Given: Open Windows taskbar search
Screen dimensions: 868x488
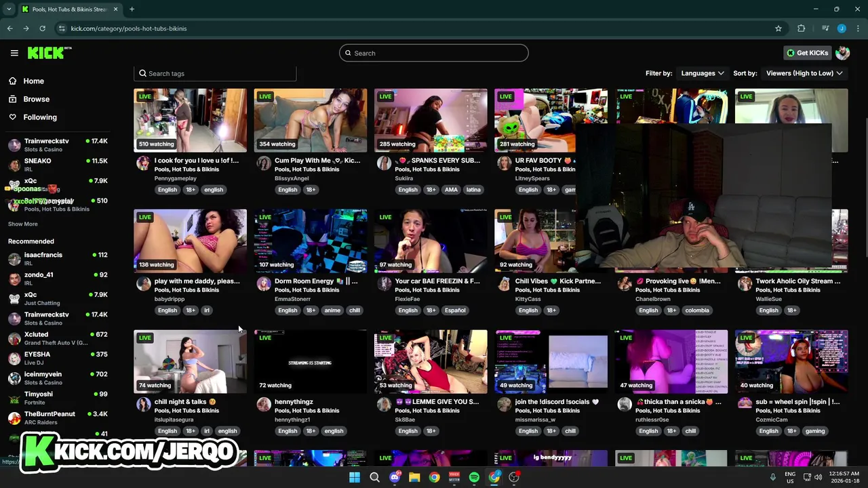Looking at the screenshot, I should (x=374, y=477).
